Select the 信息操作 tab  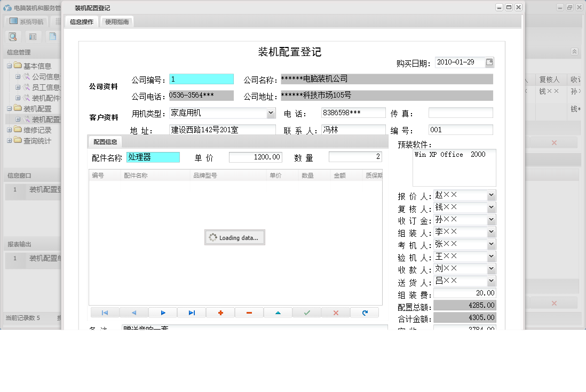click(x=81, y=22)
